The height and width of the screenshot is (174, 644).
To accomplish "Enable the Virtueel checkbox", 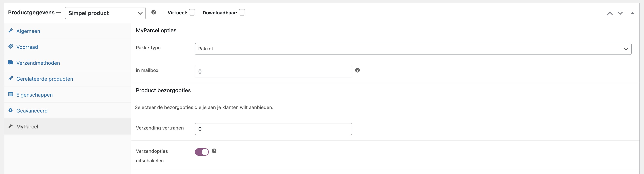I will (192, 12).
